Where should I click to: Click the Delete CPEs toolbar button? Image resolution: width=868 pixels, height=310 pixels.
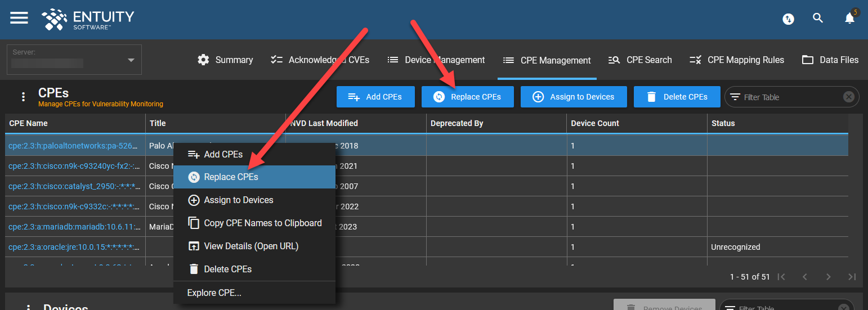(677, 97)
